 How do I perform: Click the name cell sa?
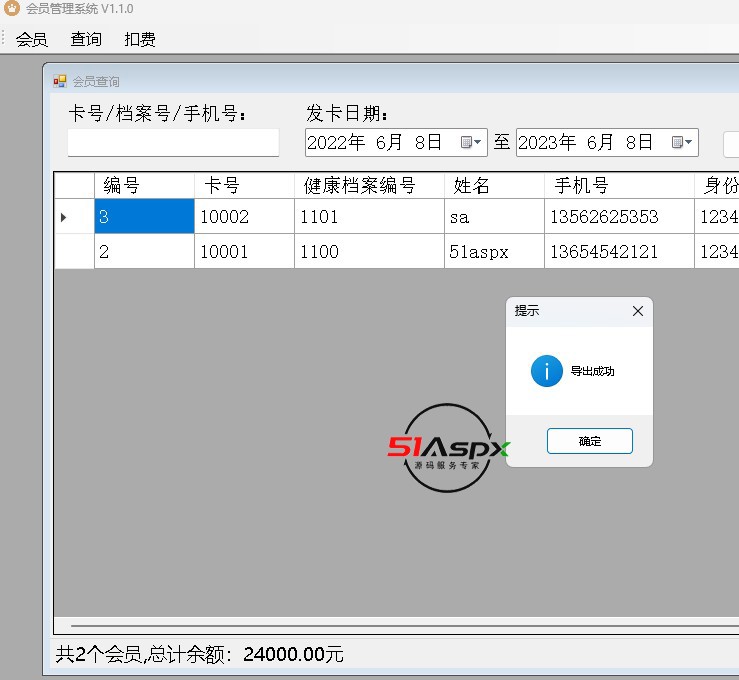pos(494,216)
